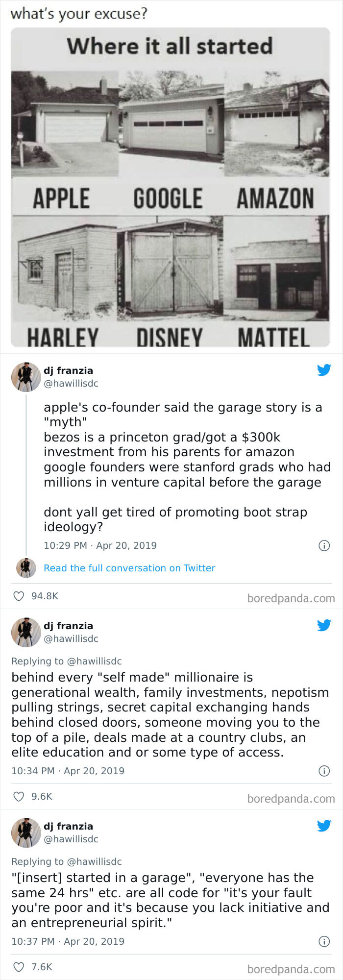Viewport: 343px width, 980px height.
Task: Click the Twitter bird icon on the third tweet
Action: point(324,826)
